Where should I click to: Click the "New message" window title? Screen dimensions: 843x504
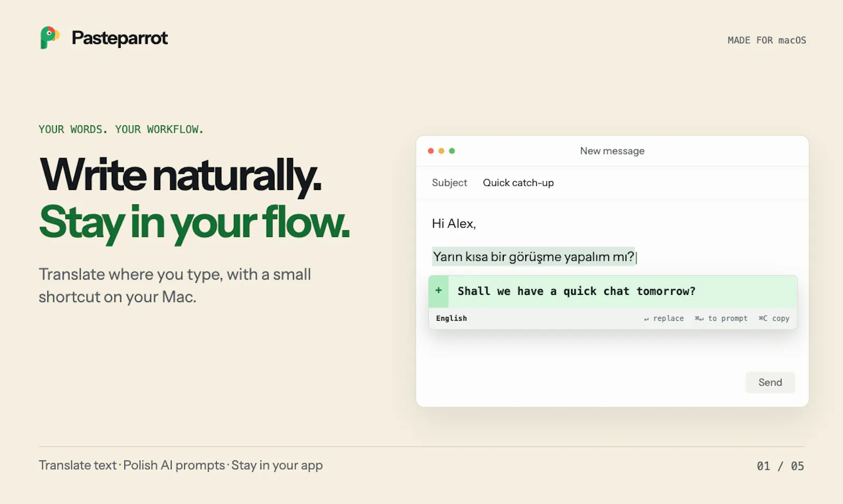point(612,151)
